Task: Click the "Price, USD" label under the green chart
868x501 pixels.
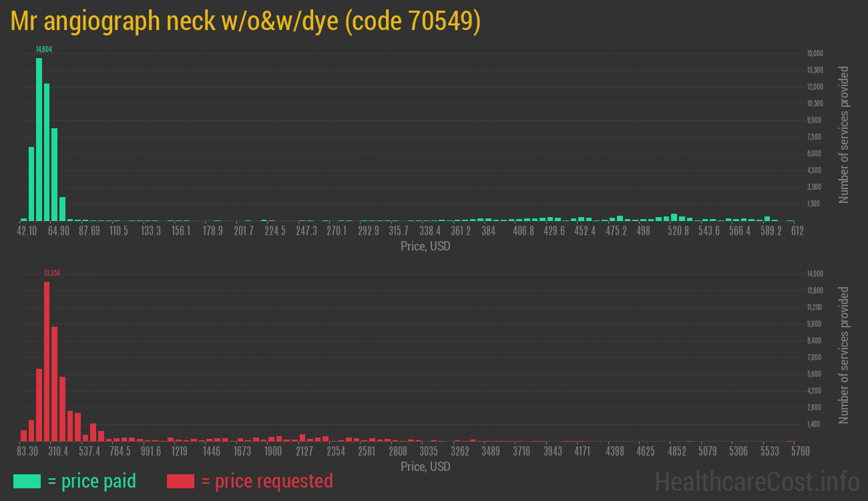Action: (x=425, y=246)
